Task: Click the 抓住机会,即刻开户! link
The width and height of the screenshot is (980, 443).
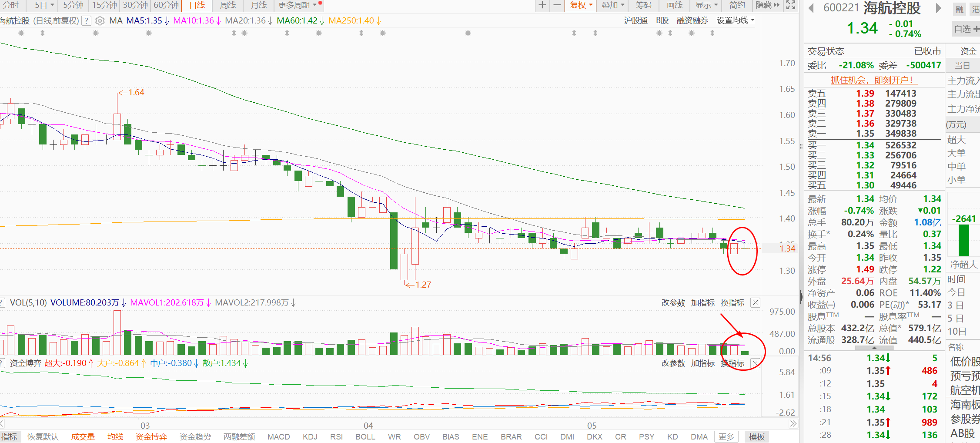Action: [x=873, y=80]
